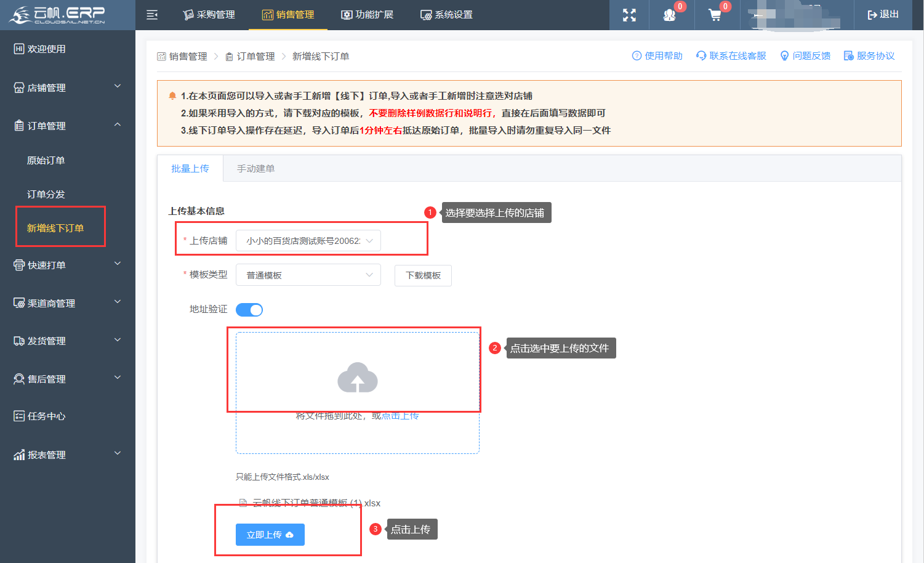This screenshot has height=563, width=924.
Task: Open 系统设置 top menu
Action: [x=446, y=15]
